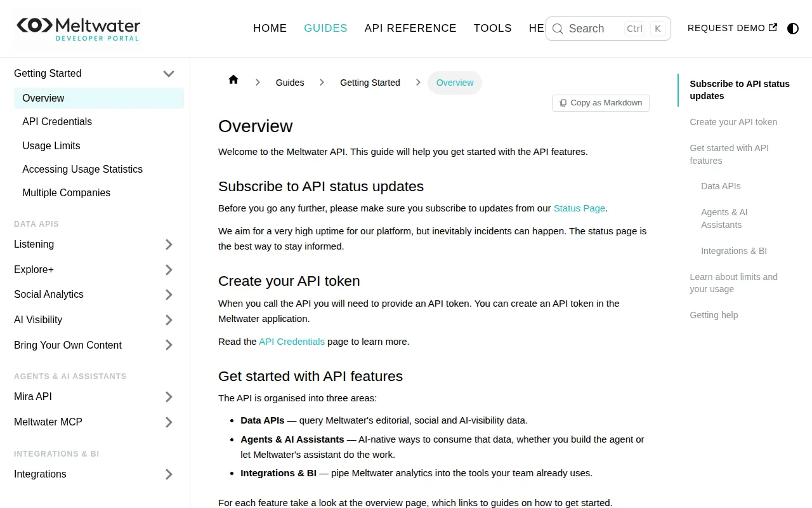Jump to Getting help section
812x508 pixels.
pos(714,315)
